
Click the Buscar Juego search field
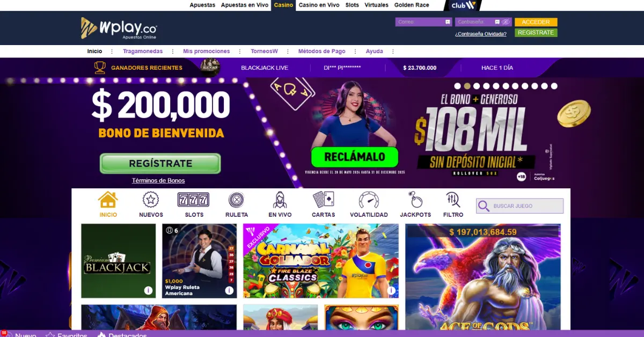point(519,206)
